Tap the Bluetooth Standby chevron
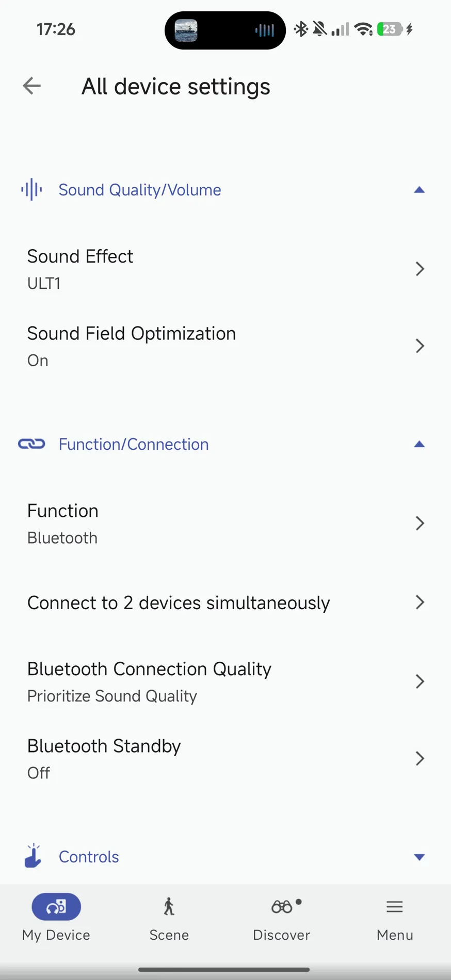This screenshot has height=980, width=451. pos(420,758)
